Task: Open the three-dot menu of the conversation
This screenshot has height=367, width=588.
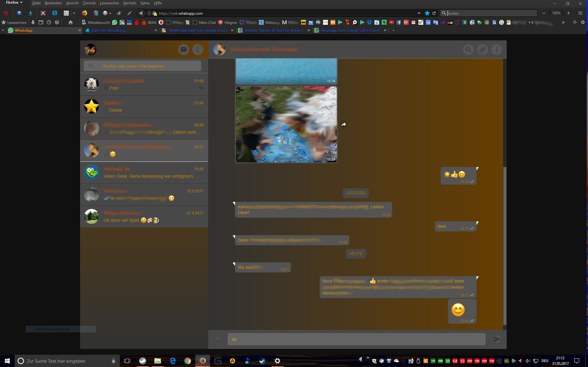Action: pyautogui.click(x=496, y=49)
